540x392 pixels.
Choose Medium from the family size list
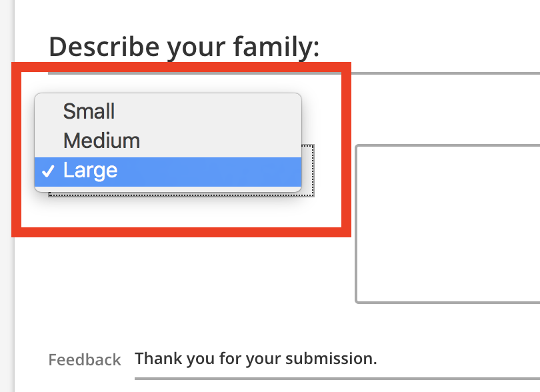101,141
